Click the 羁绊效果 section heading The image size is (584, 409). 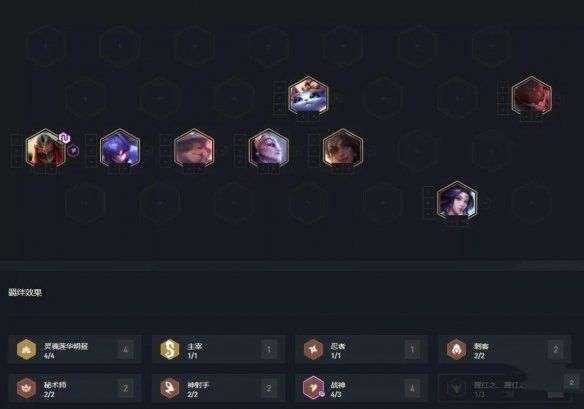point(25,292)
